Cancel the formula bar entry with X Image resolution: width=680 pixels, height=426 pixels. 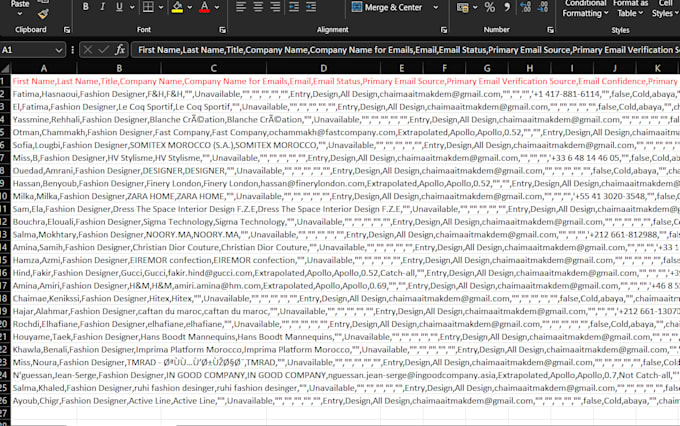point(88,50)
